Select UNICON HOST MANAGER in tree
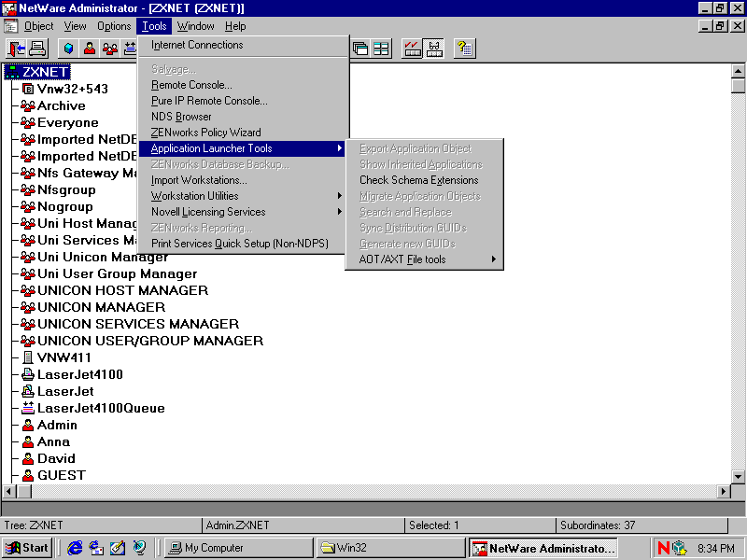The height and width of the screenshot is (560, 747). click(122, 290)
